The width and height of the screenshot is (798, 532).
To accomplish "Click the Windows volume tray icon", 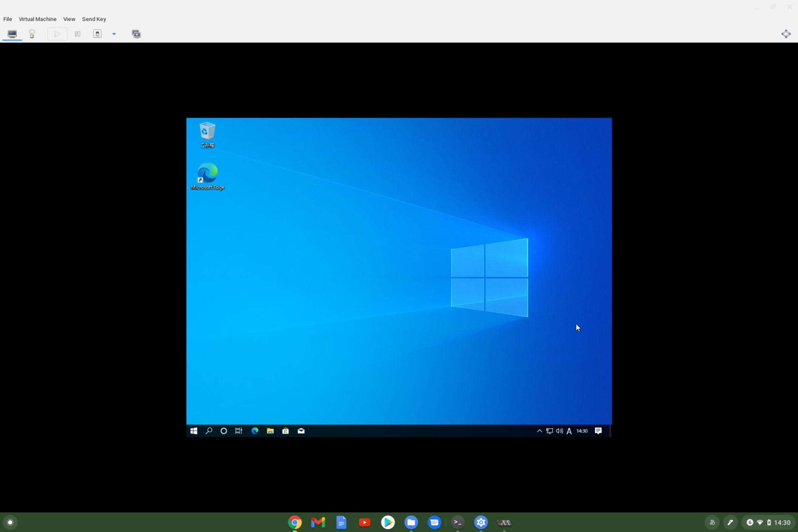I will (x=559, y=431).
